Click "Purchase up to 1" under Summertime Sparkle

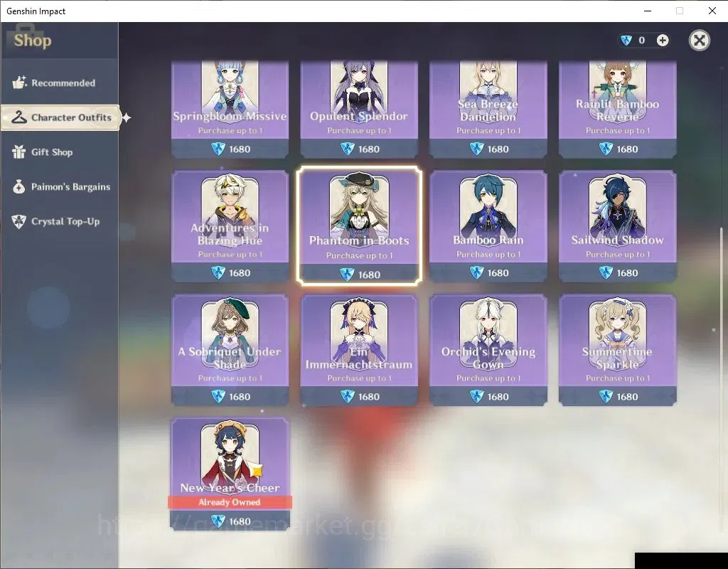[618, 378]
